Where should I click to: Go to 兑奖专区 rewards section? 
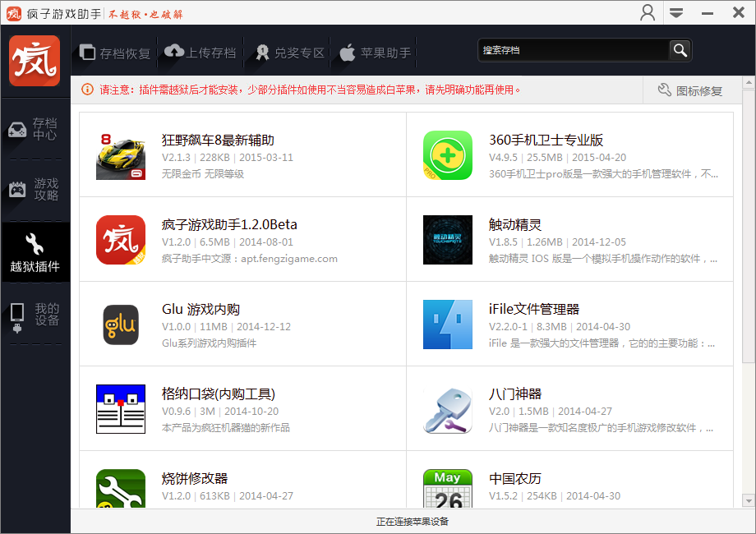(289, 53)
